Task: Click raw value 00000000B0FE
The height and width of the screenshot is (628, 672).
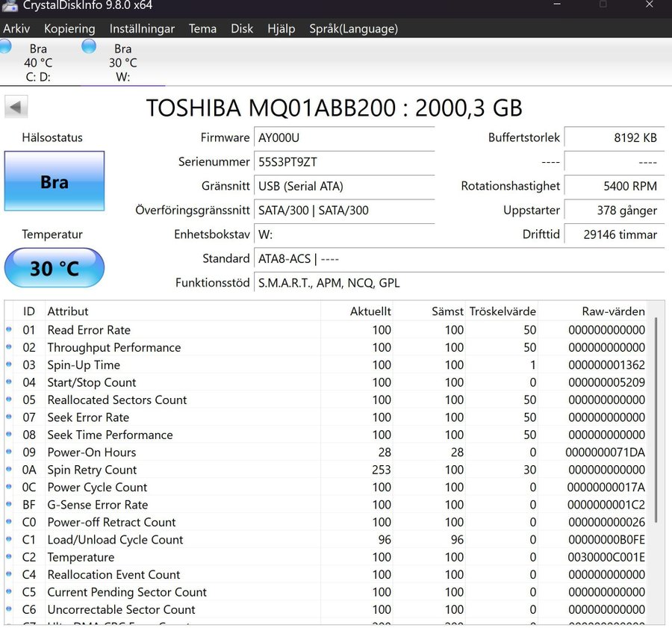Action: coord(606,540)
